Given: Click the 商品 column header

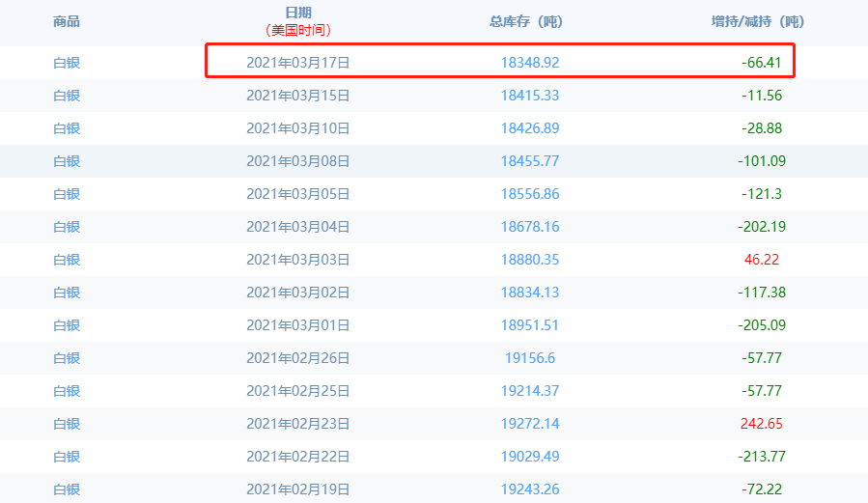Looking at the screenshot, I should click(67, 21).
